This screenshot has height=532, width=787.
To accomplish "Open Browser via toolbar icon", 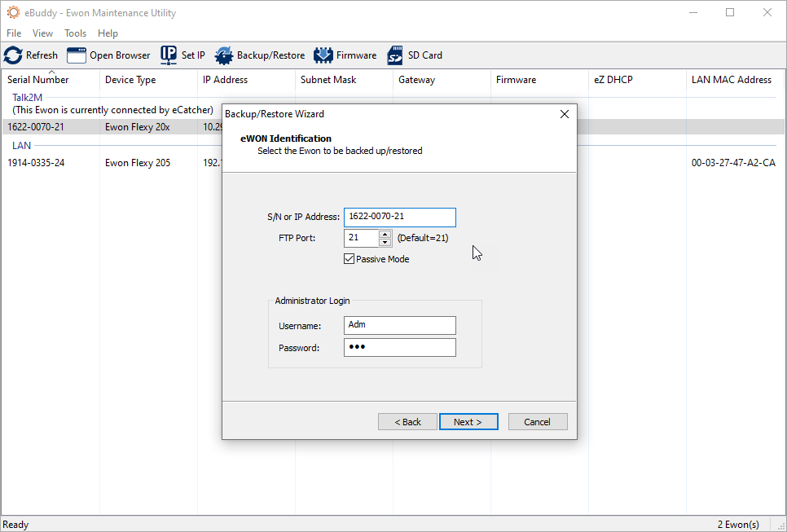I will [77, 55].
